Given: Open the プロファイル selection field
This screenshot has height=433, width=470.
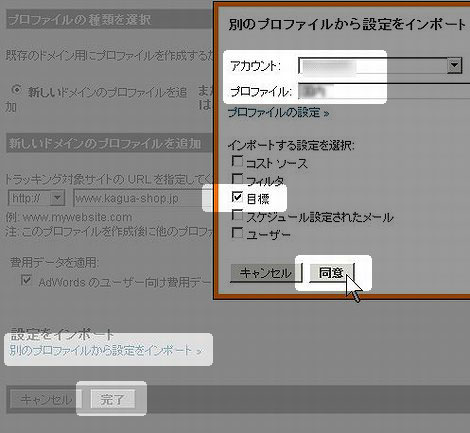Looking at the screenshot, I should click(384, 91).
